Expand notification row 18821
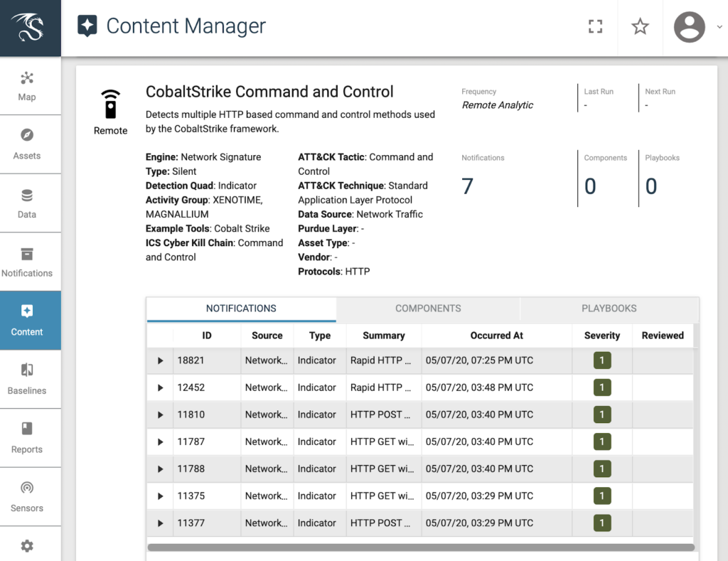728x561 pixels. [160, 360]
